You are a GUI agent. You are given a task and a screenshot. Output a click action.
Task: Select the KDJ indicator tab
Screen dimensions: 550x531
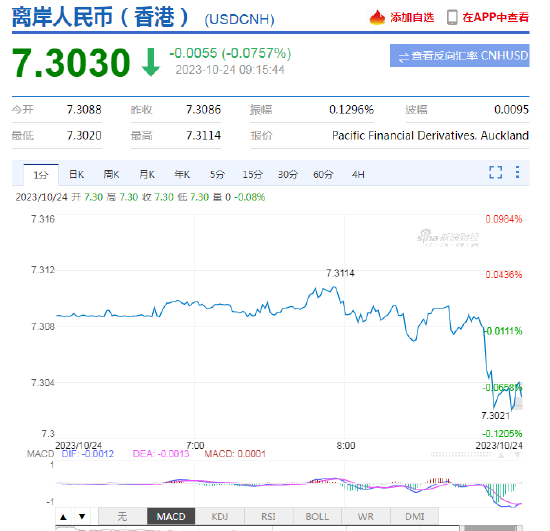(220, 516)
